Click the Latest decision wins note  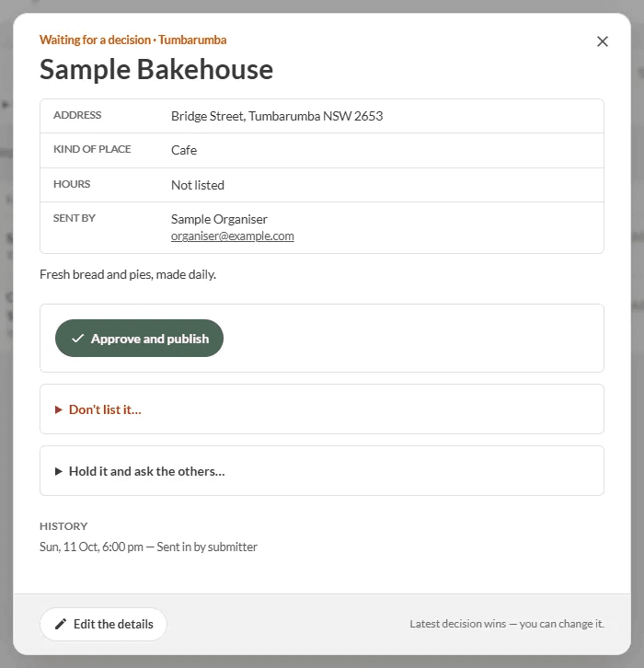pos(507,624)
